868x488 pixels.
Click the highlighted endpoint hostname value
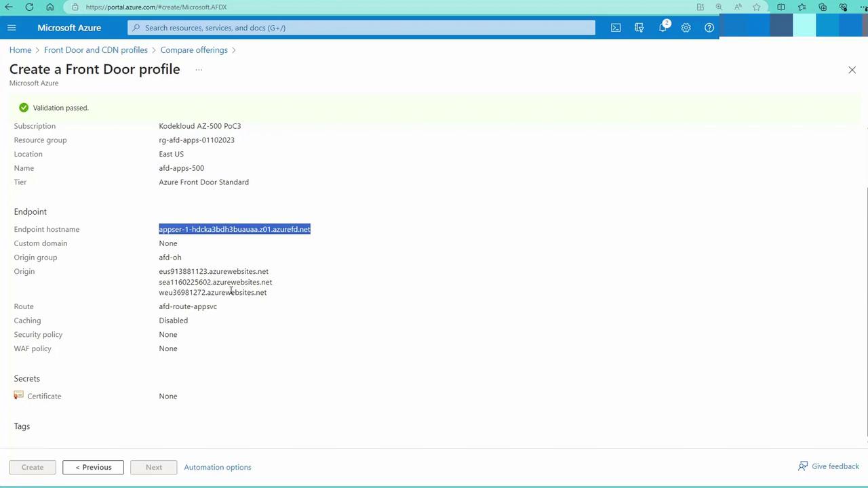(235, 229)
